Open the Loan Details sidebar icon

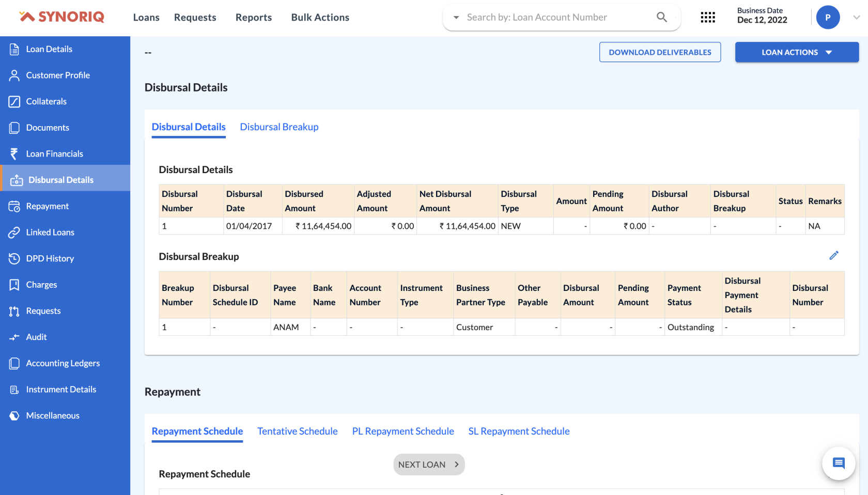(14, 49)
